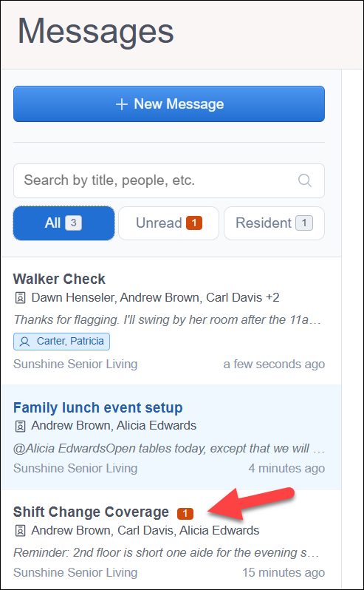Click the Walker Check message preview text
Screen dimensions: 364x590
(168, 320)
